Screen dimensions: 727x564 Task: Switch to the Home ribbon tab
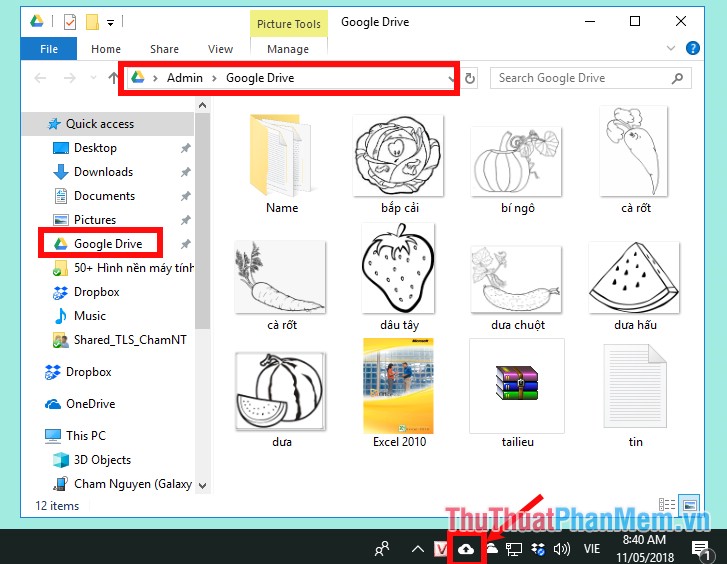click(106, 49)
